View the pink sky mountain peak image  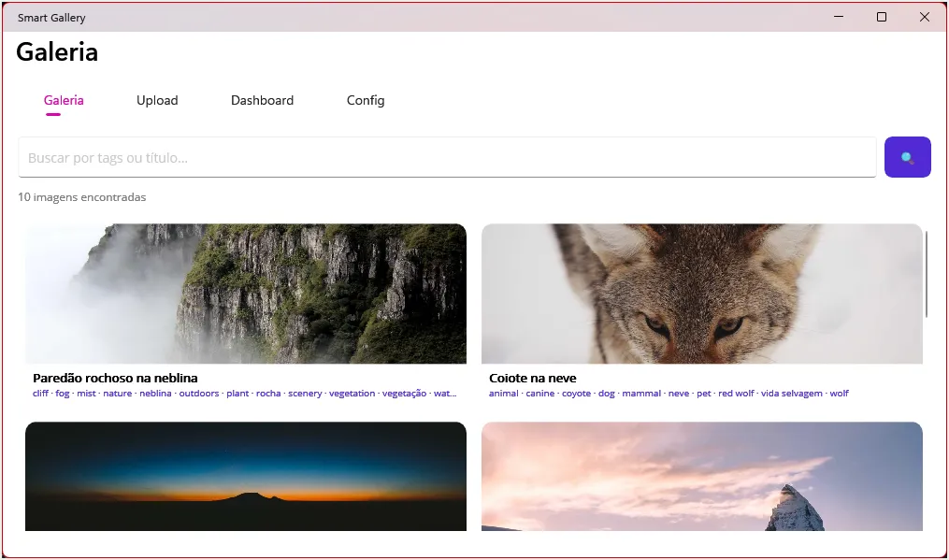click(x=702, y=477)
